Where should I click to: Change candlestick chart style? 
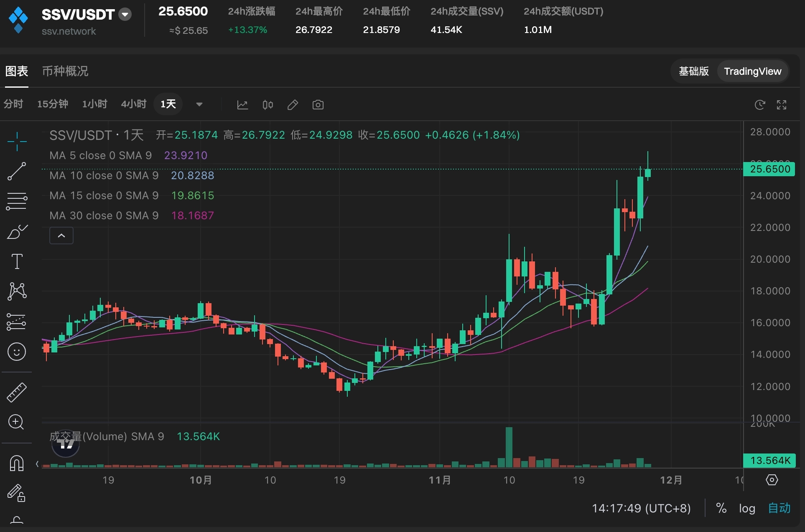coord(267,105)
